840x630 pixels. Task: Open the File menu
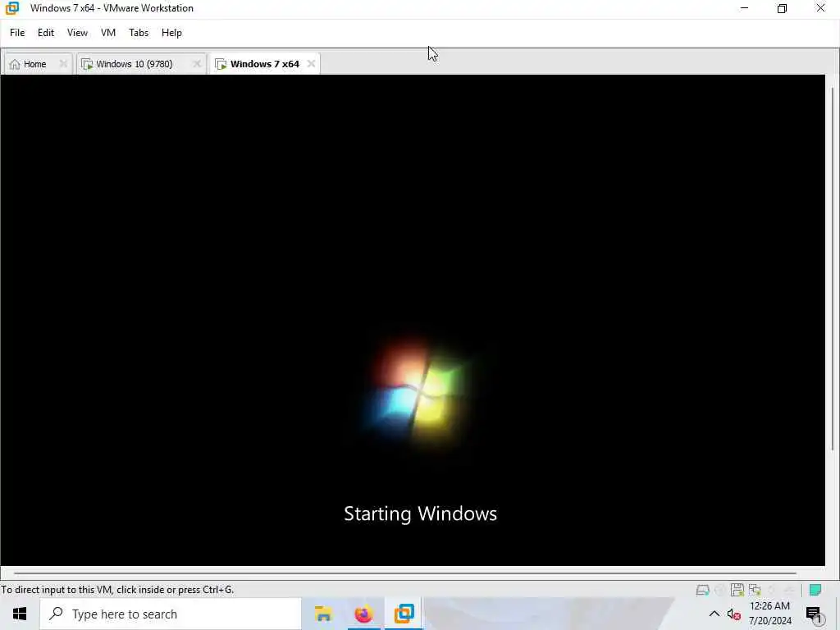coord(17,33)
